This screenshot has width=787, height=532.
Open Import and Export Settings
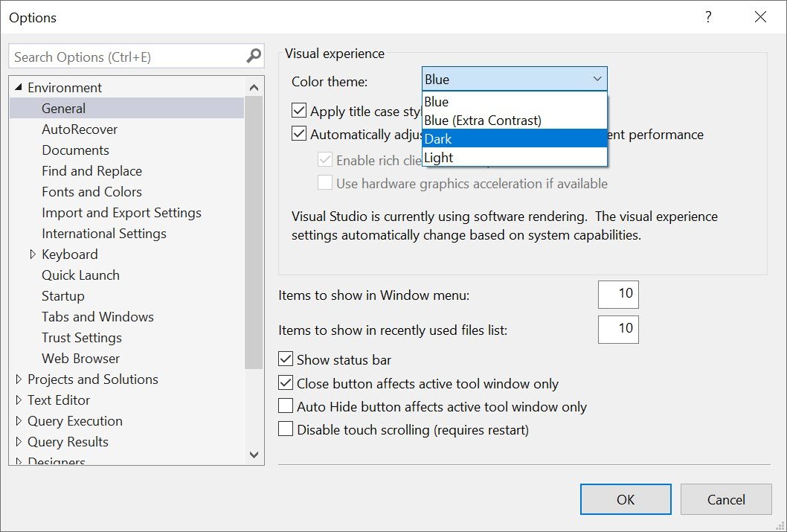(121, 213)
